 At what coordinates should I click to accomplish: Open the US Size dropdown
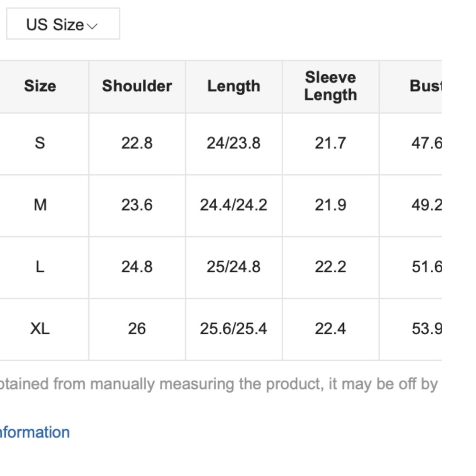(x=63, y=24)
